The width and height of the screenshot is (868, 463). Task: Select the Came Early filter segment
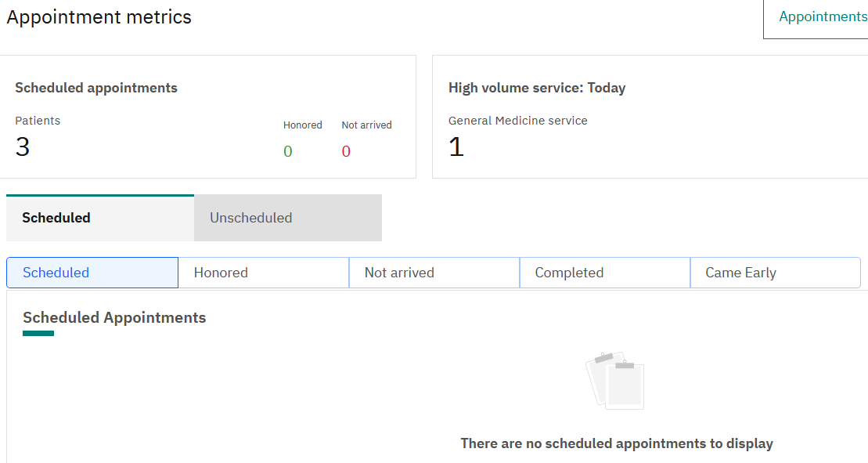click(x=775, y=273)
